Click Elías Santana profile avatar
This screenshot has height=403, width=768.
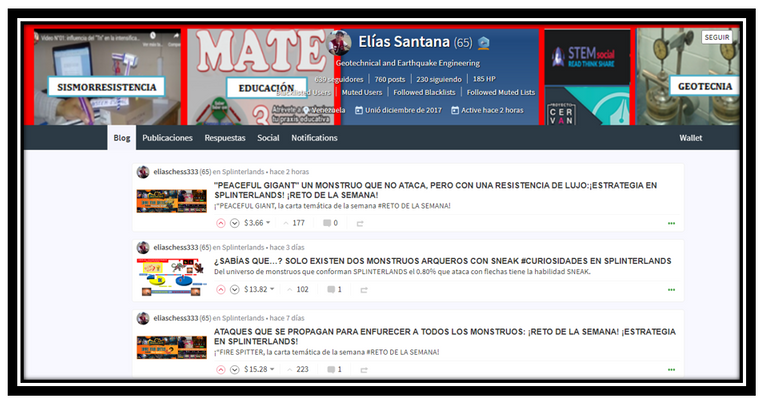click(x=339, y=43)
